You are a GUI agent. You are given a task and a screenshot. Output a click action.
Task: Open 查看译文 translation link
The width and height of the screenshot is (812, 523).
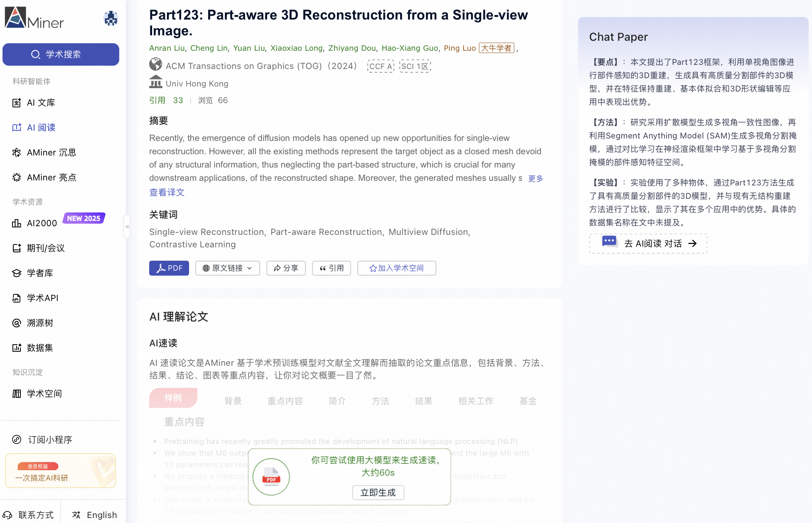(167, 192)
